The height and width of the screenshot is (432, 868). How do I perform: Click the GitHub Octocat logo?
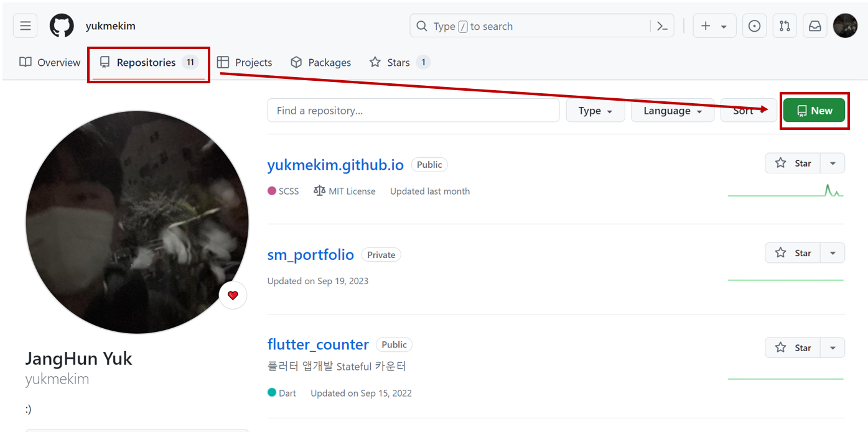pos(61,26)
